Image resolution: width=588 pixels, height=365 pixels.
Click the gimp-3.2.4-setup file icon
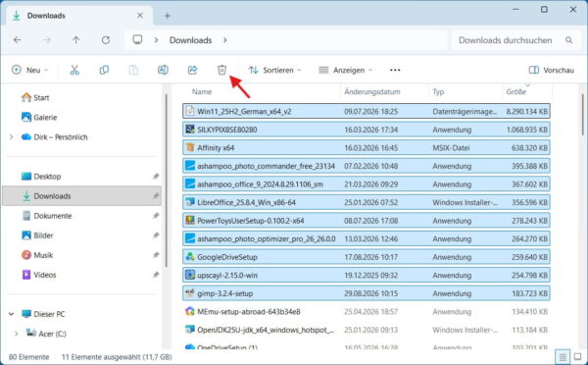190,293
